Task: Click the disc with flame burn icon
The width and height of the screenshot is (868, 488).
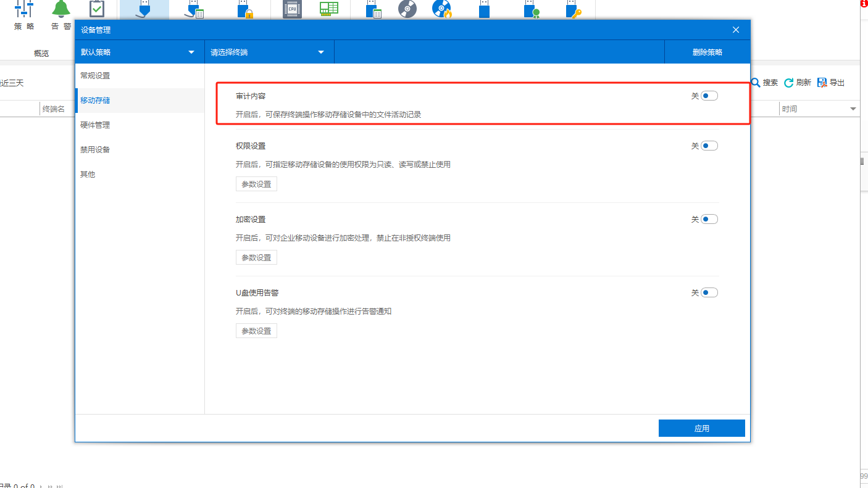Action: coord(441,9)
